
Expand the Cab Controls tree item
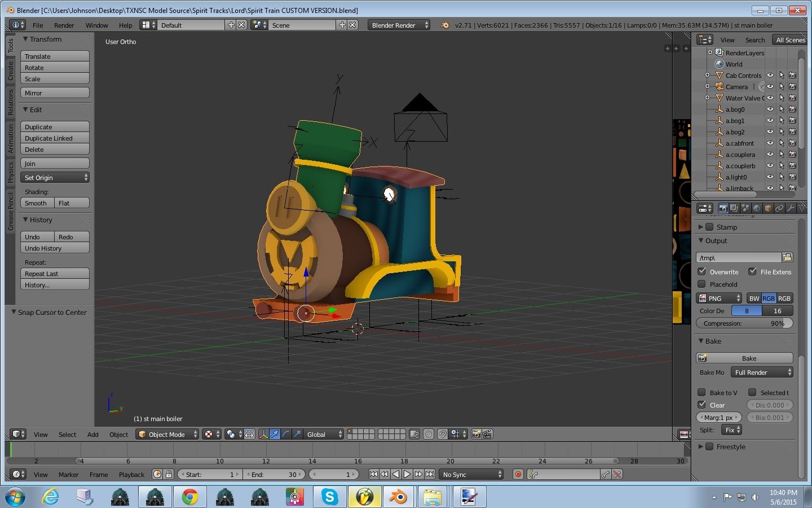(x=707, y=75)
